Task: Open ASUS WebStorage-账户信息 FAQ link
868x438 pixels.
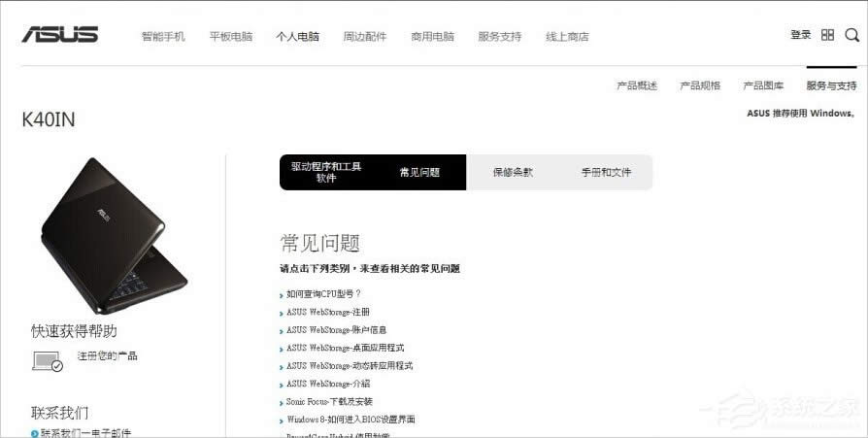Action: pos(337,330)
